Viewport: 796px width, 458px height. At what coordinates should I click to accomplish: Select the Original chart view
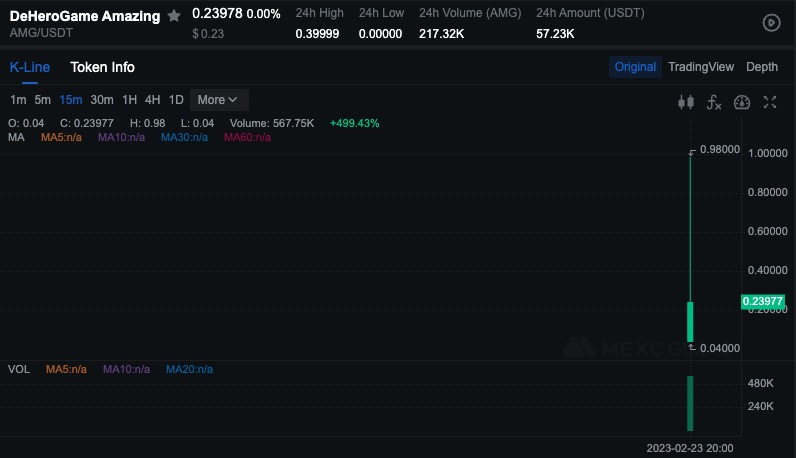tap(635, 67)
